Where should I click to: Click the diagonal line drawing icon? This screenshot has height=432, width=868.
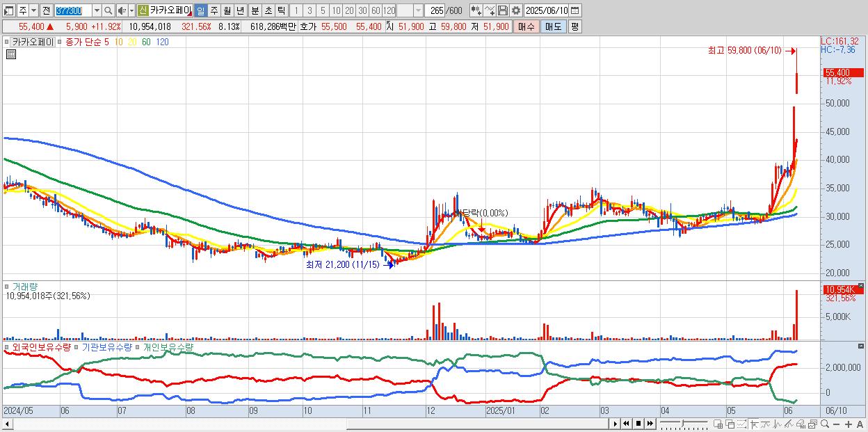click(789, 424)
